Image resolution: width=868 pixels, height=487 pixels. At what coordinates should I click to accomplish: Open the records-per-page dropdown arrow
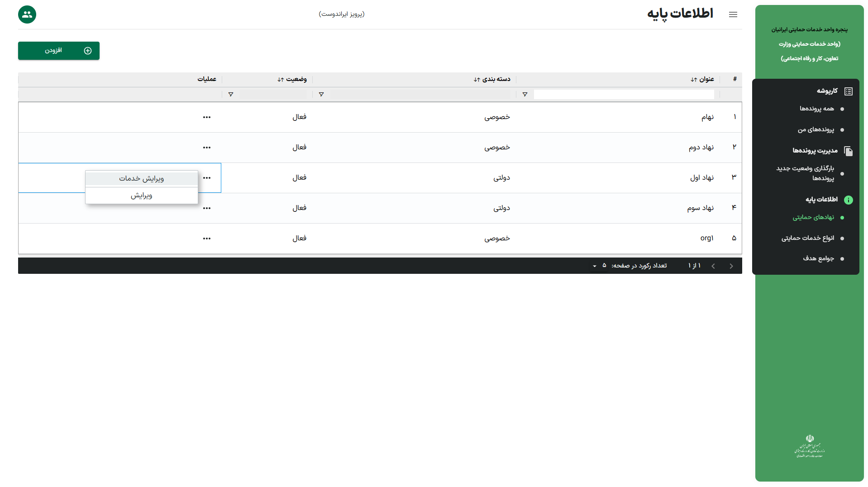[x=595, y=266]
